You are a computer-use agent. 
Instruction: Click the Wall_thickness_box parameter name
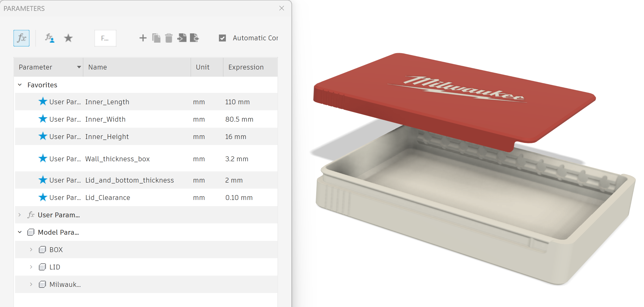pyautogui.click(x=117, y=159)
